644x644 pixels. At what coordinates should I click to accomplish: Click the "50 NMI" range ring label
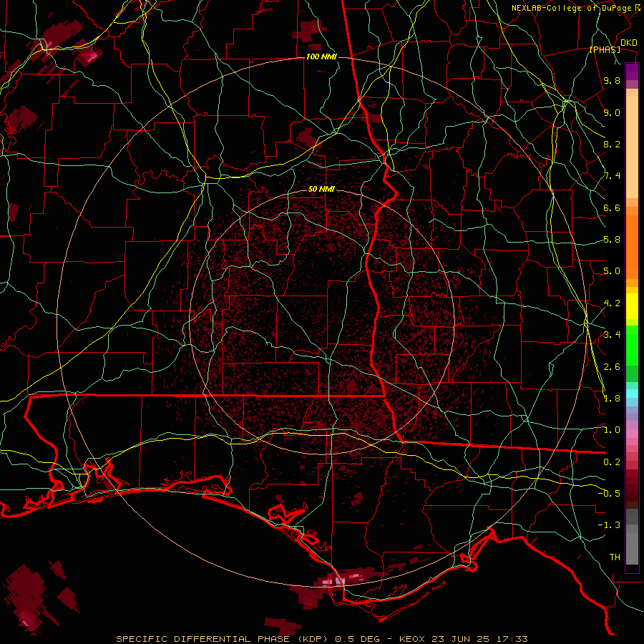click(321, 189)
